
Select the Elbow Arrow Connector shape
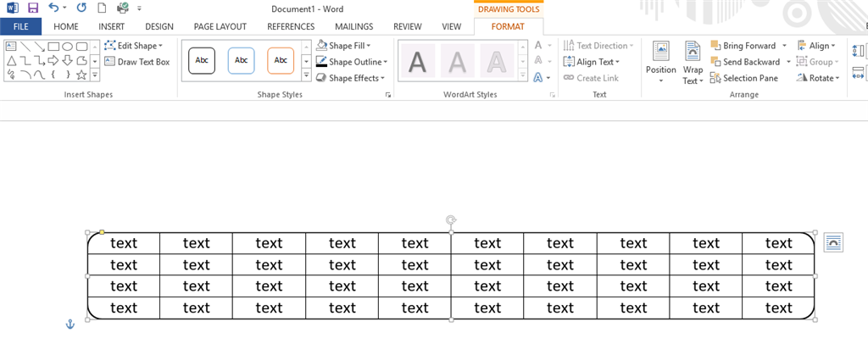click(x=39, y=60)
